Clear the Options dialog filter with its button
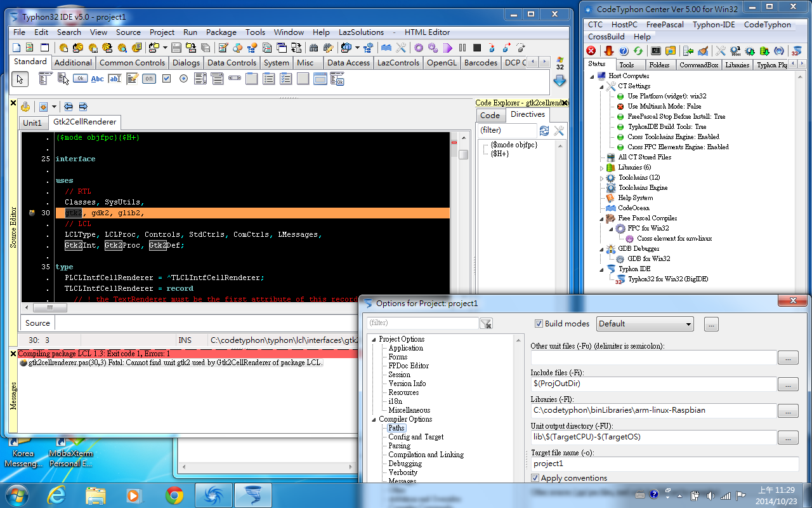The width and height of the screenshot is (812, 508). tap(486, 324)
